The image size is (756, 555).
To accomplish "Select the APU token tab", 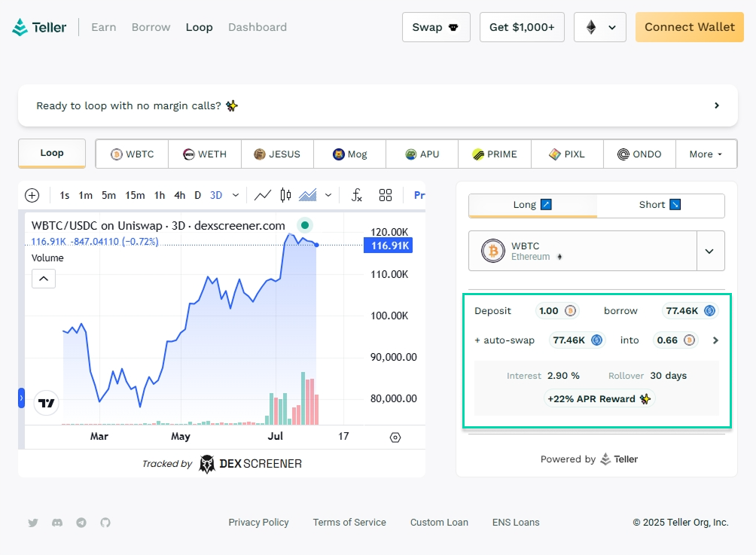I will coord(422,154).
